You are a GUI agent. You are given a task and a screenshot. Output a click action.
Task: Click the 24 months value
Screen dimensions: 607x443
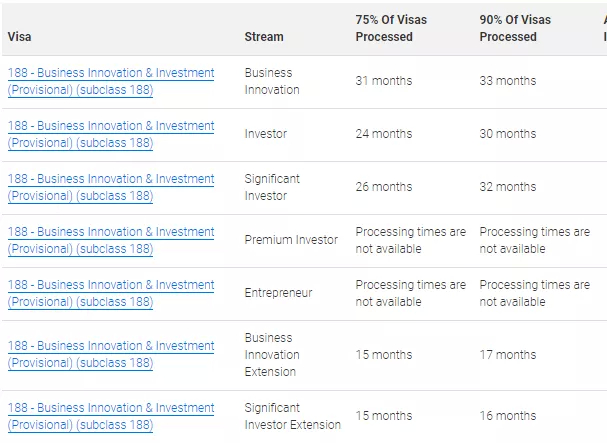[384, 134]
